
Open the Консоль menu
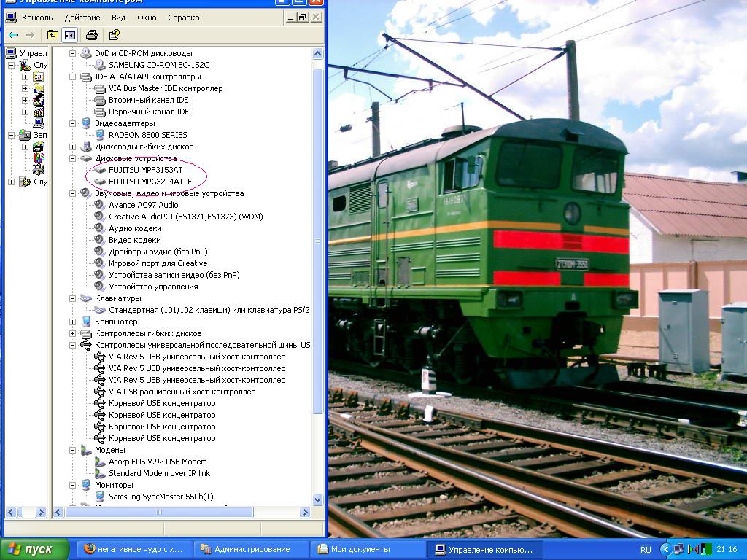(37, 17)
